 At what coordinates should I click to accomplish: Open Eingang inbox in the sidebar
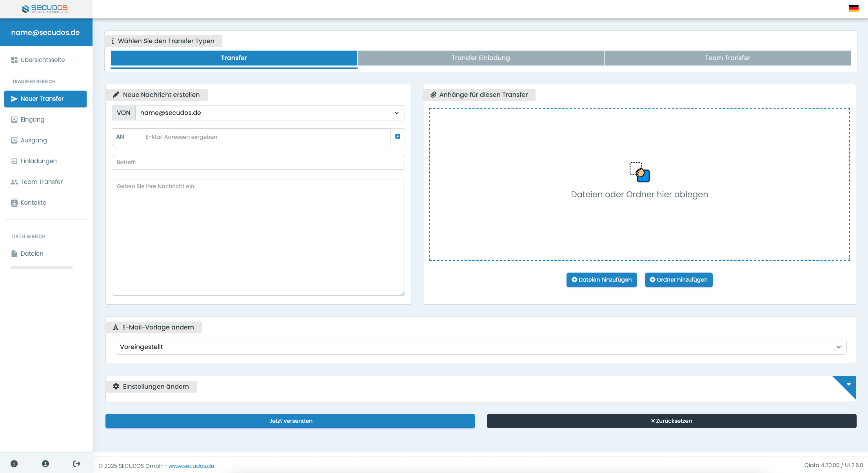tap(33, 120)
